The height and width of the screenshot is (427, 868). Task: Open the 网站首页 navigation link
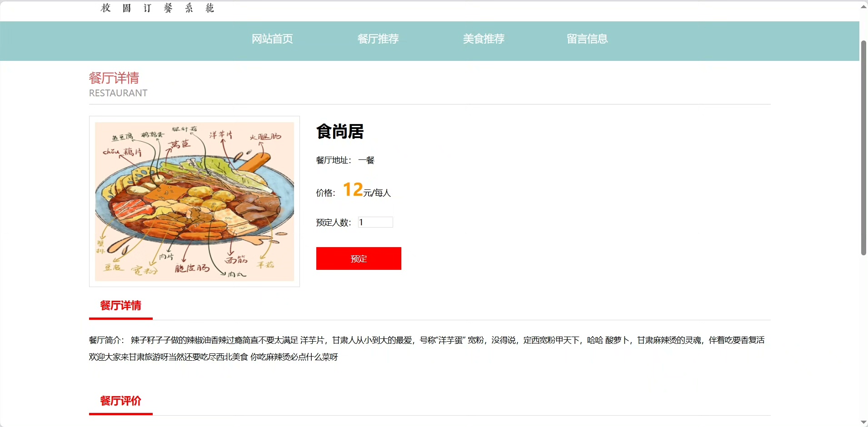tap(272, 39)
